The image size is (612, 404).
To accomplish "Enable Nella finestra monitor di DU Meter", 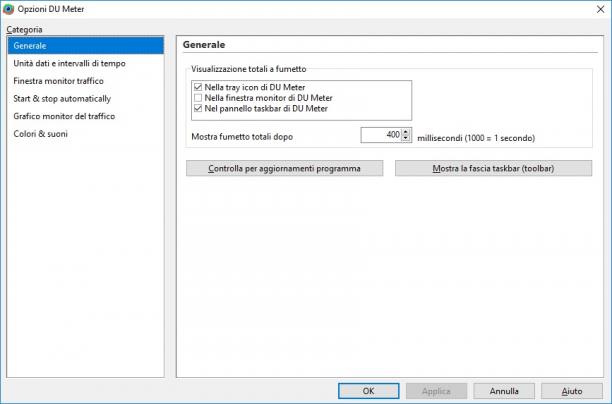I will [x=198, y=98].
